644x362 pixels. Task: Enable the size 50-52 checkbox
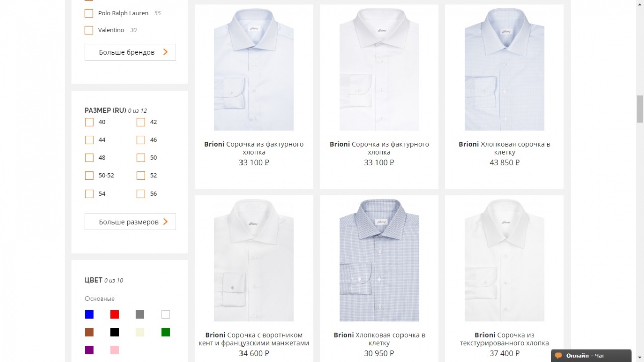coord(89,176)
